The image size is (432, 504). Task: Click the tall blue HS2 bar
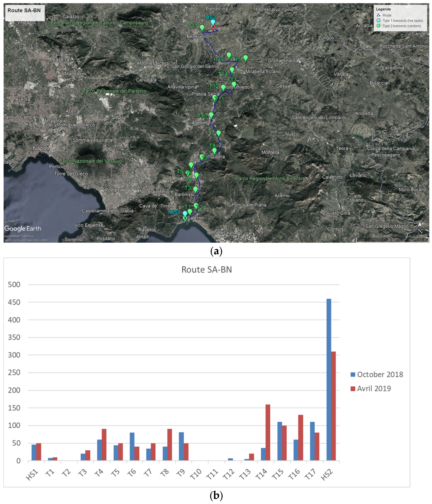coord(329,379)
